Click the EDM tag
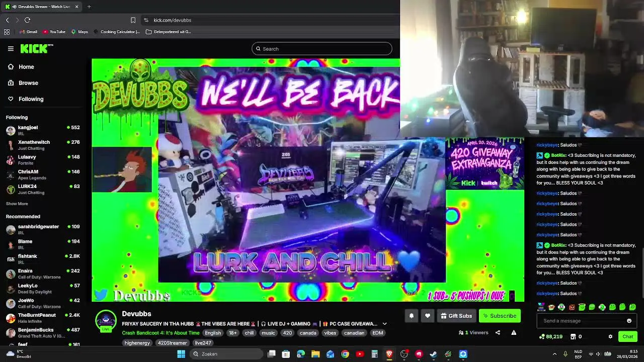This screenshot has width=644, height=362. pyautogui.click(x=377, y=333)
